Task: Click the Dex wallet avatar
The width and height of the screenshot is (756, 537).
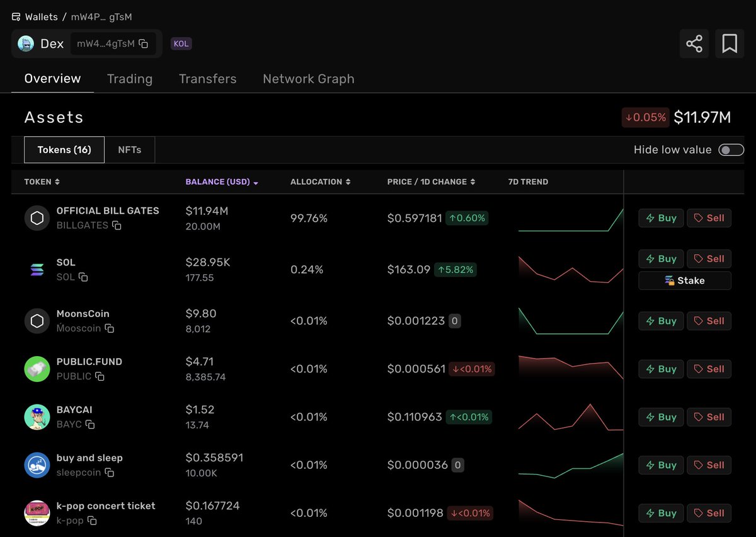Action: (26, 43)
